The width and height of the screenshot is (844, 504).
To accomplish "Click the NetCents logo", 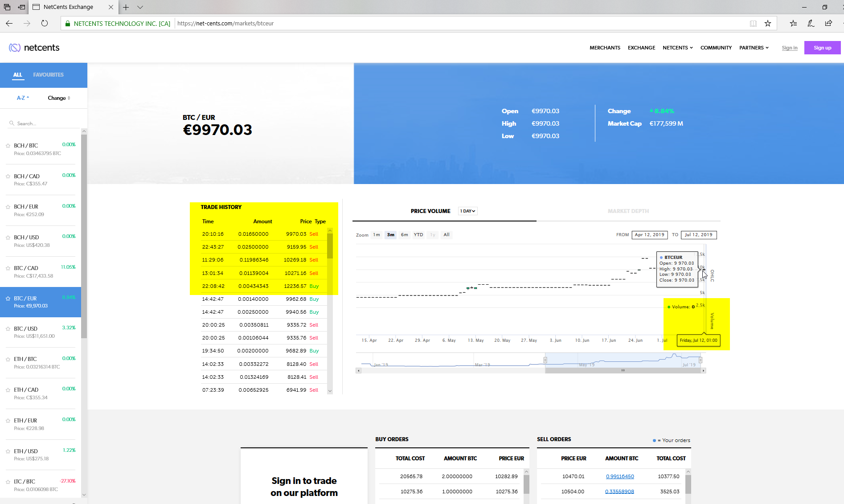I will [x=33, y=48].
